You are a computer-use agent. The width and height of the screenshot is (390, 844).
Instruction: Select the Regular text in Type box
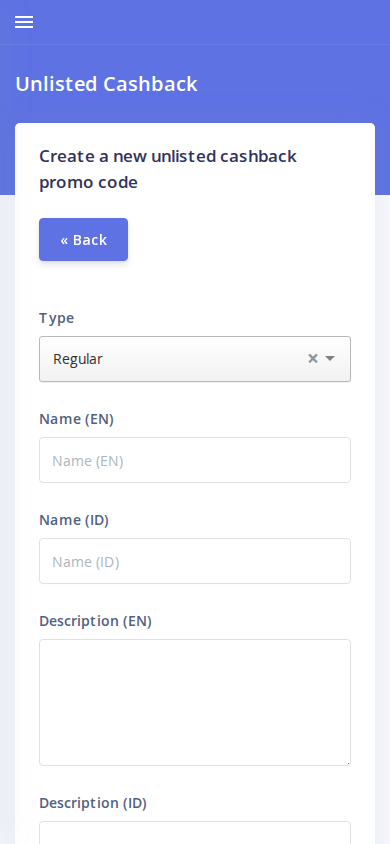77,359
